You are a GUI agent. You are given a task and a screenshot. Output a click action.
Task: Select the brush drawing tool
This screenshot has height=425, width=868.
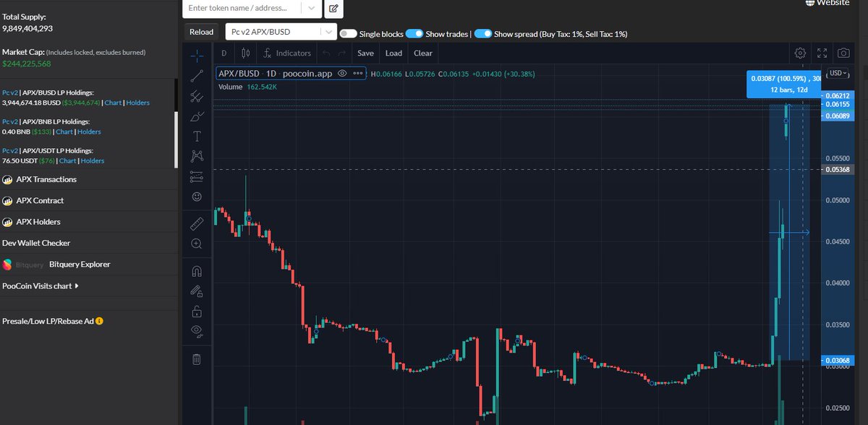(196, 116)
